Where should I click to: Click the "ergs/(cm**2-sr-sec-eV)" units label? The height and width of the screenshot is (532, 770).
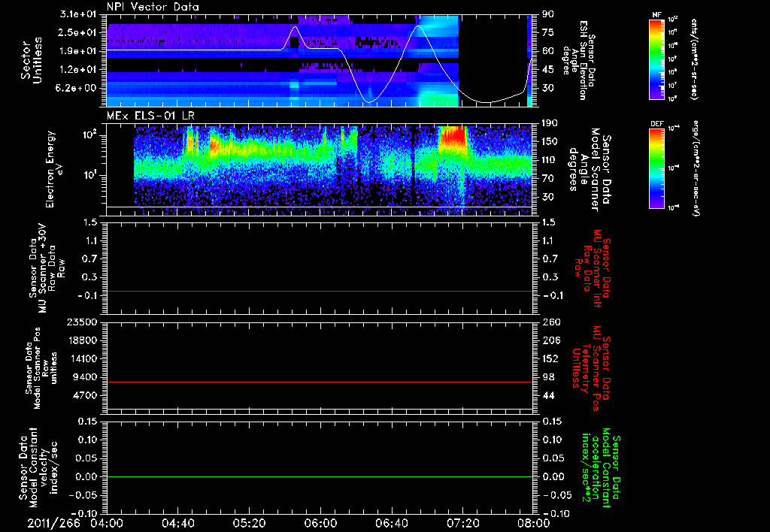click(695, 168)
